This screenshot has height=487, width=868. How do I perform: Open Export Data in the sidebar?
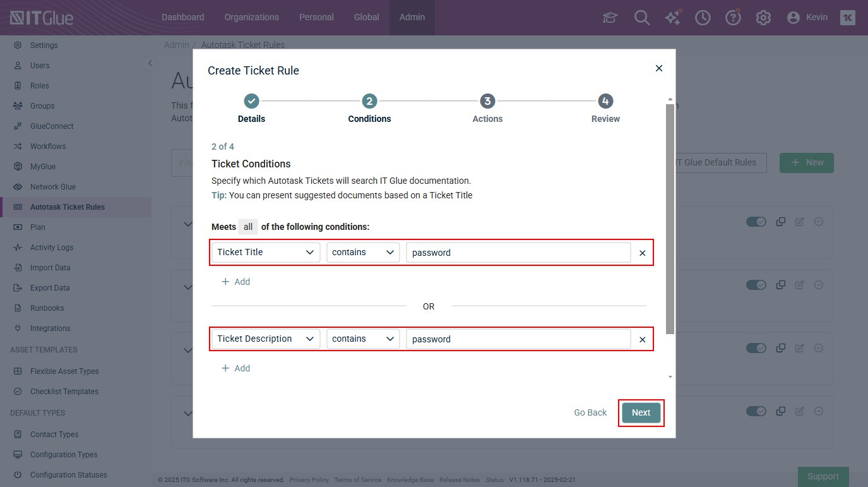coord(50,288)
